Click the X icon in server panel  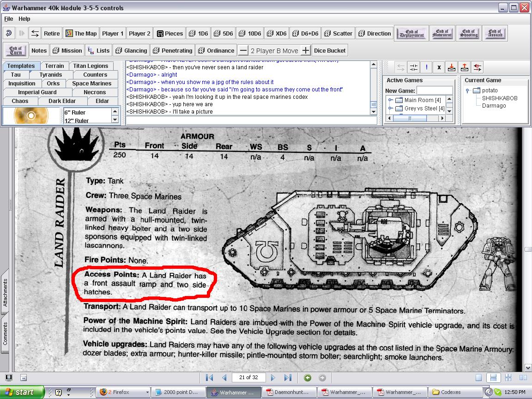(x=439, y=67)
